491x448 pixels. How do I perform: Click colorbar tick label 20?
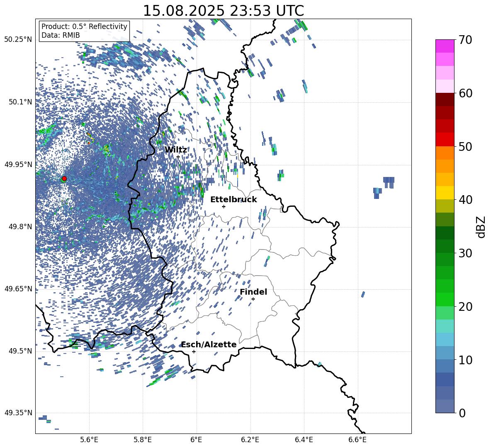coord(465,306)
